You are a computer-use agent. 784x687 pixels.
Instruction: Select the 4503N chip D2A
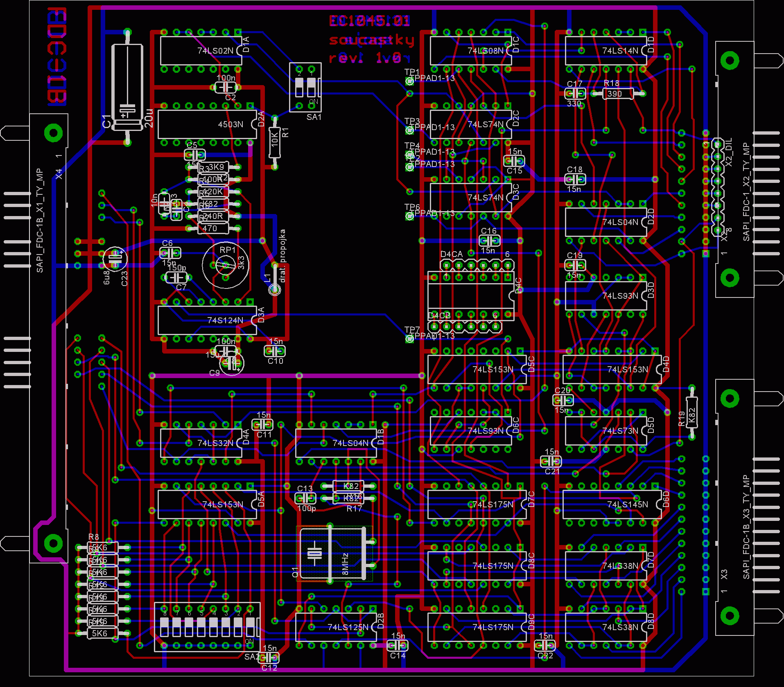(207, 124)
